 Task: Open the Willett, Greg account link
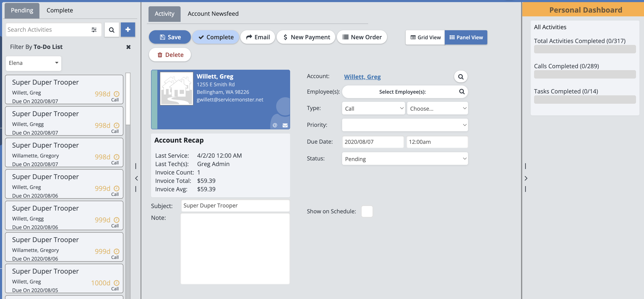(x=362, y=77)
